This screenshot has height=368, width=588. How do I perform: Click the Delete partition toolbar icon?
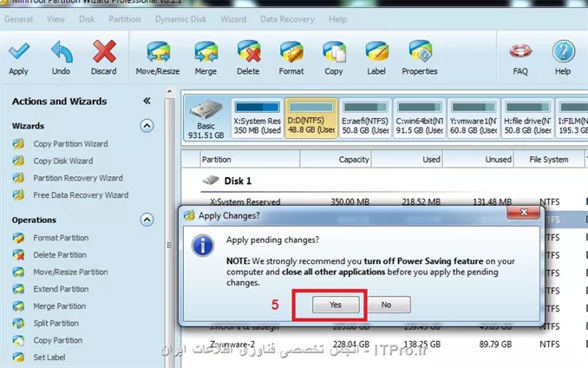[x=248, y=51]
